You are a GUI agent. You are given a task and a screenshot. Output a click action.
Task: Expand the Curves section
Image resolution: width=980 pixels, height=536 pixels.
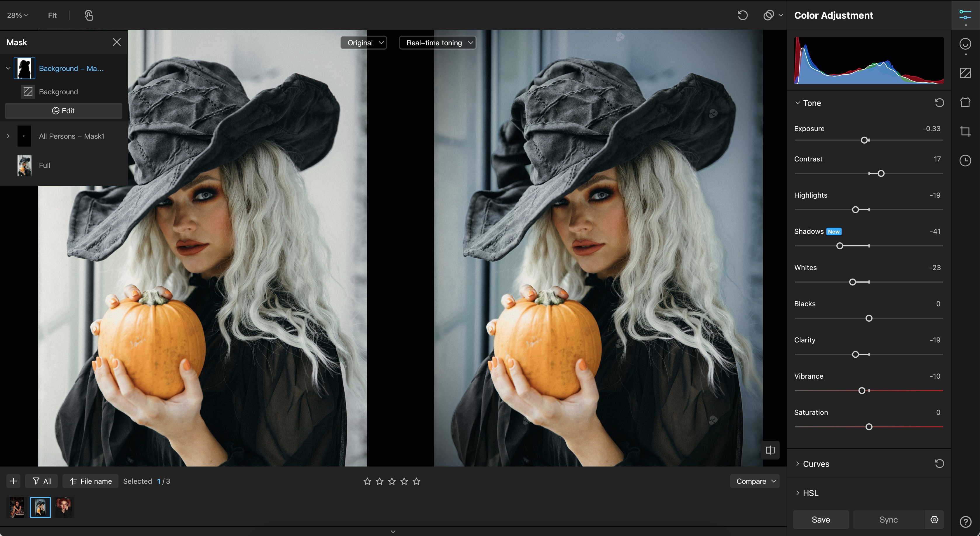coord(816,464)
